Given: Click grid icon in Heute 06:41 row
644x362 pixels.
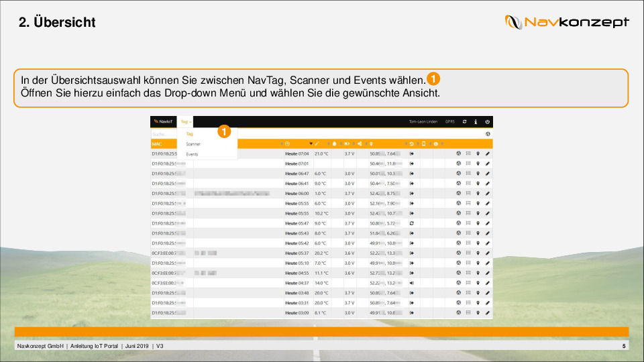Looking at the screenshot, I should click(x=468, y=183).
